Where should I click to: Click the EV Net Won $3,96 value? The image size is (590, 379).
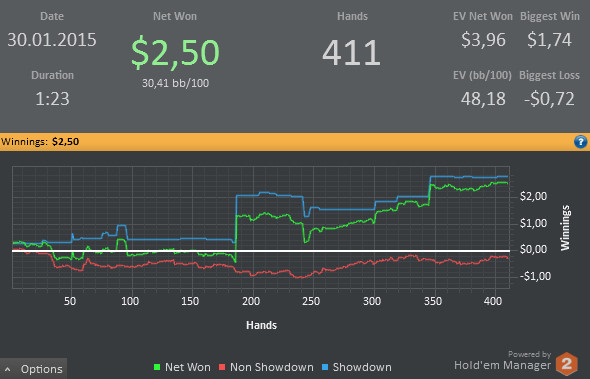click(483, 40)
